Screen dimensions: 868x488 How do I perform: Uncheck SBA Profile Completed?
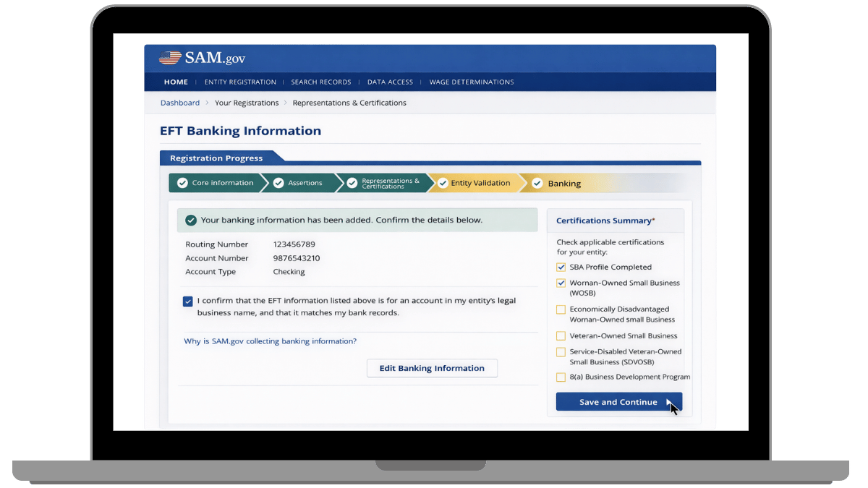coord(561,267)
